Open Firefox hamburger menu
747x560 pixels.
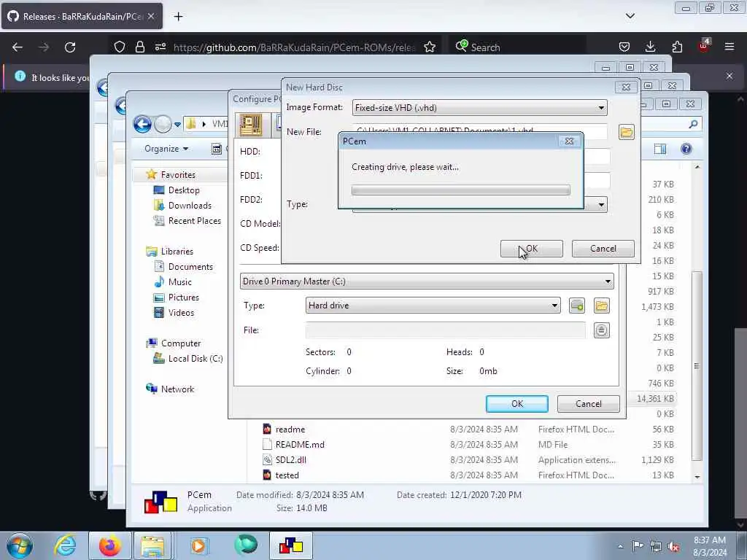click(x=729, y=47)
